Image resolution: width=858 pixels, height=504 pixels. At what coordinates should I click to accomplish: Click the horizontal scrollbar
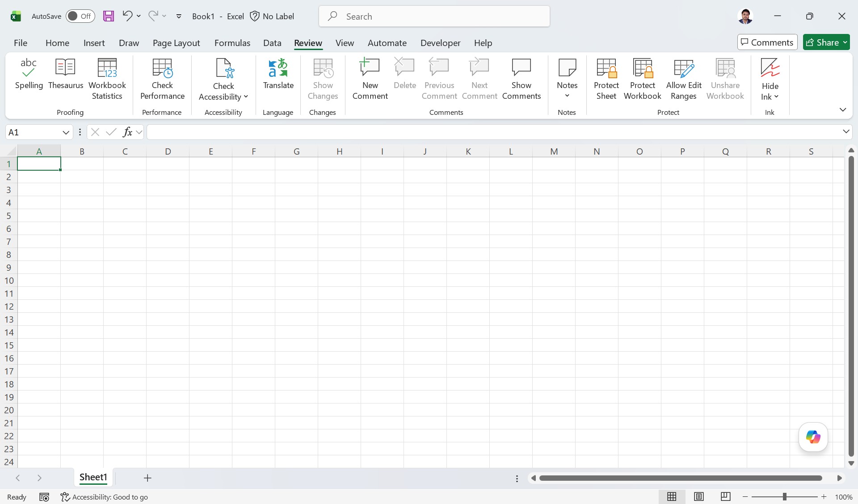tap(681, 478)
